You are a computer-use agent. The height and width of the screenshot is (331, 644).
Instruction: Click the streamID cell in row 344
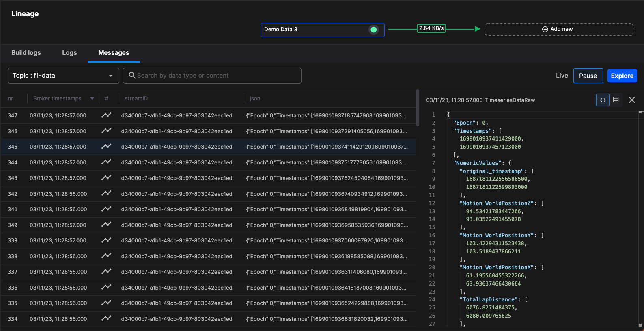coord(177,162)
